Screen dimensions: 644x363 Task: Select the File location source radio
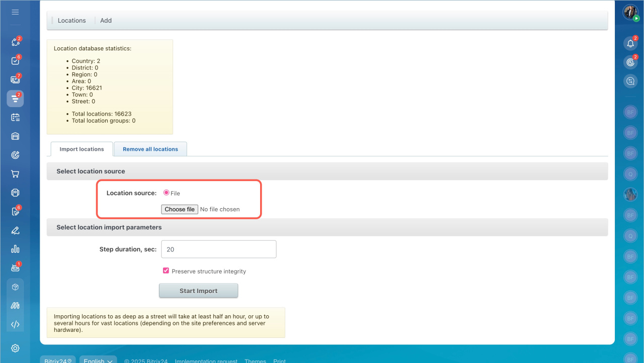tap(167, 193)
